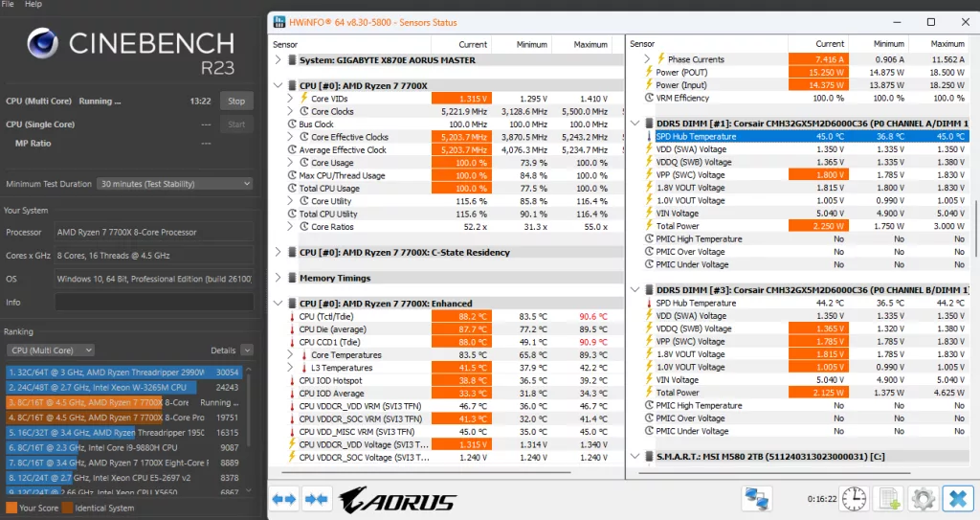Screen dimensions: 980x520
Task: Click the S.M.A.R.T. drive icon
Action: [x=650, y=457]
